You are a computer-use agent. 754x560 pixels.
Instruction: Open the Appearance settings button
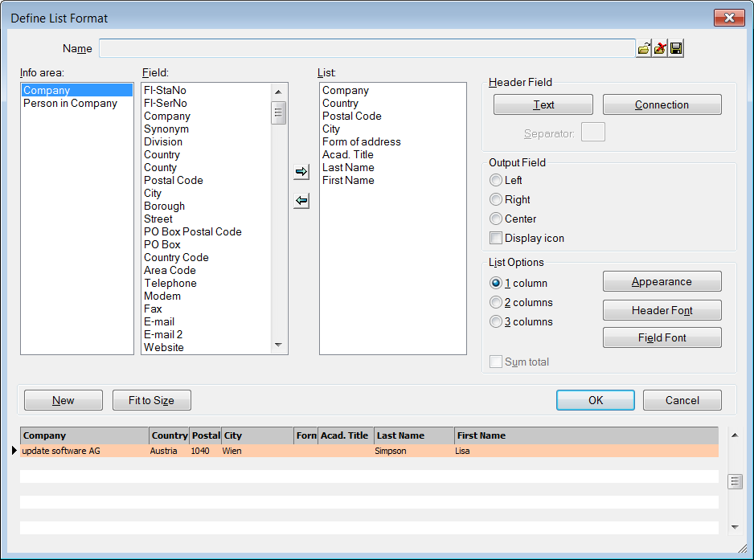coord(662,282)
